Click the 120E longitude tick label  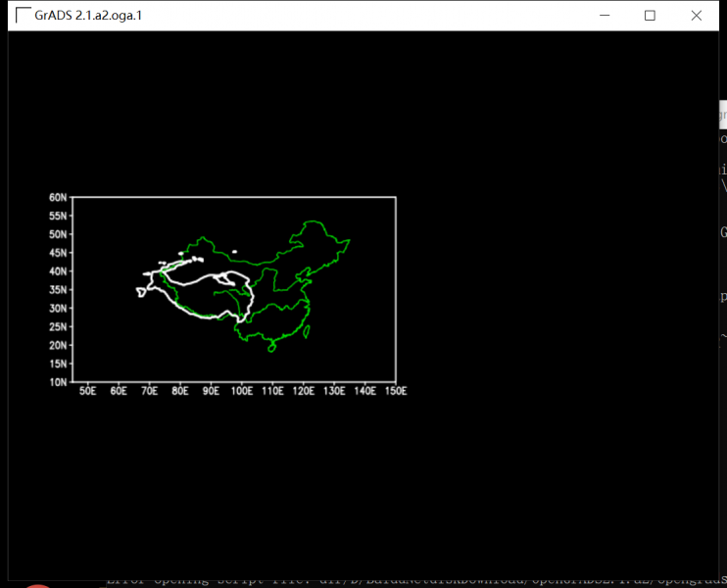(303, 392)
